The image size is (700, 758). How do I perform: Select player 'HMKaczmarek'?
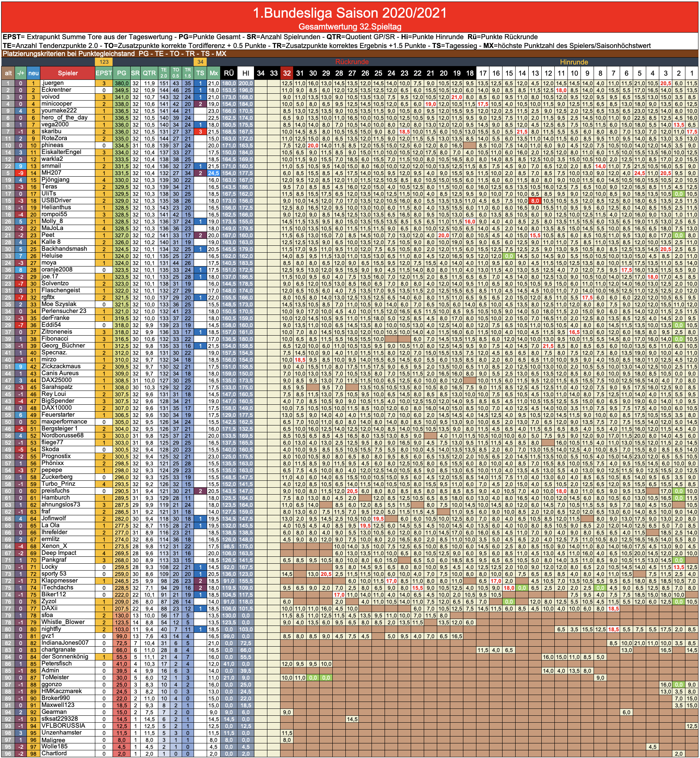68,691
